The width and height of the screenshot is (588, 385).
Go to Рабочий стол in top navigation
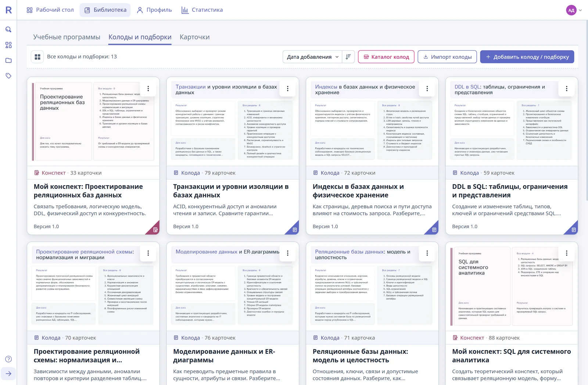pos(50,10)
